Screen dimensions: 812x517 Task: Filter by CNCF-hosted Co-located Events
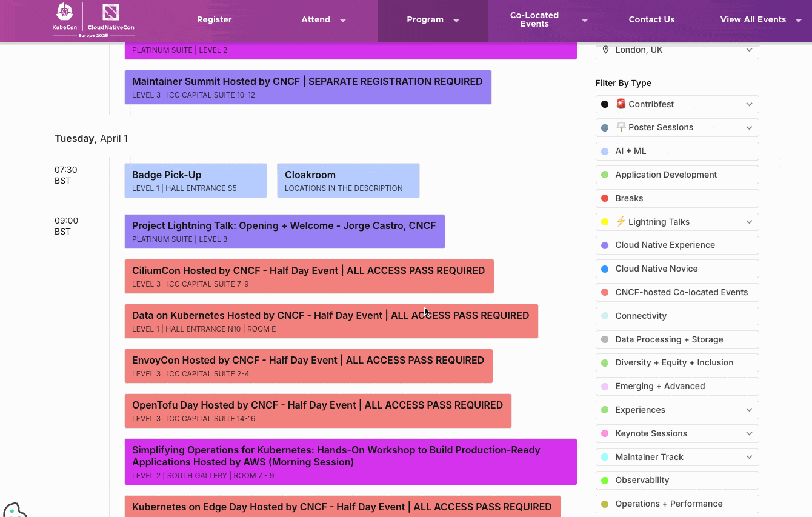(677, 292)
